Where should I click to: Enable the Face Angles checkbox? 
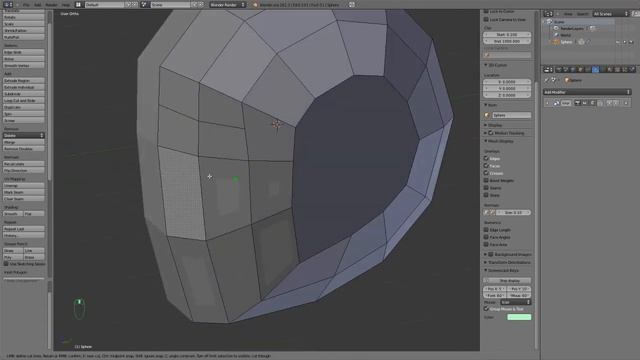click(x=486, y=237)
